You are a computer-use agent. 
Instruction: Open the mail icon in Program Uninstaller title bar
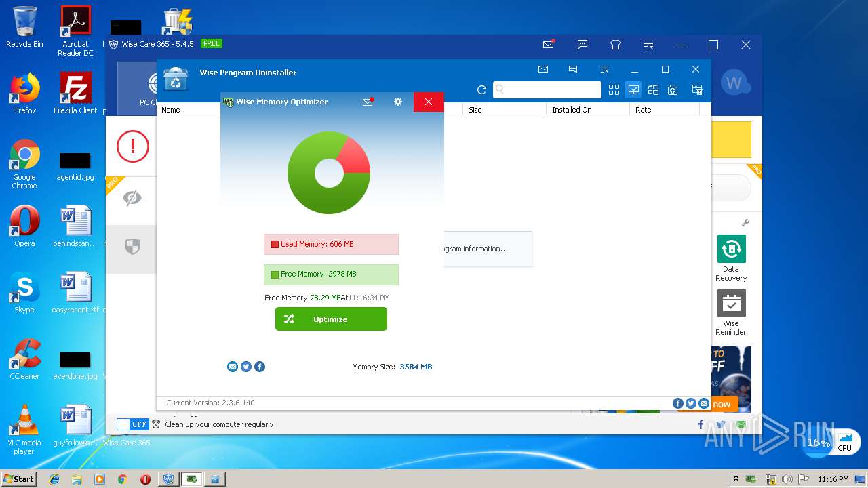click(x=543, y=69)
